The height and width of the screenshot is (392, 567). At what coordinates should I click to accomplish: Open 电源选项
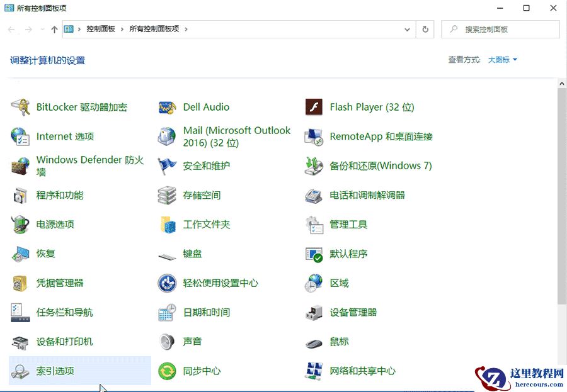pyautogui.click(x=57, y=224)
